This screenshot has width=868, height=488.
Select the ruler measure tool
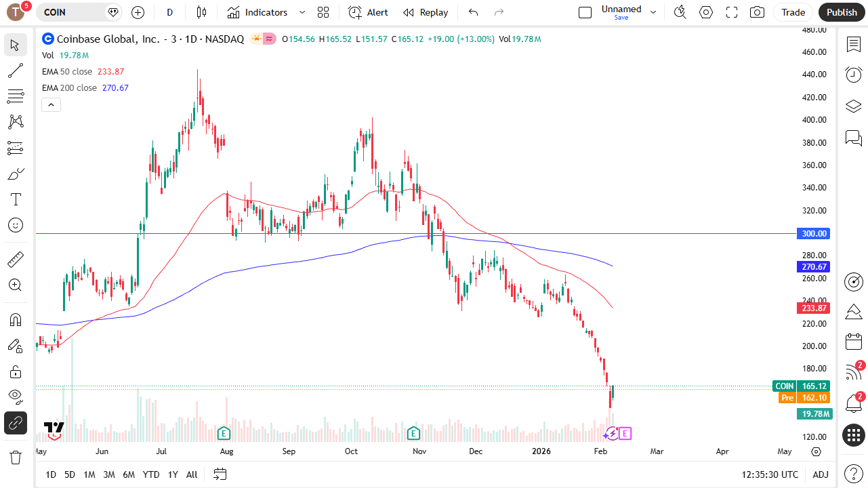[15, 259]
